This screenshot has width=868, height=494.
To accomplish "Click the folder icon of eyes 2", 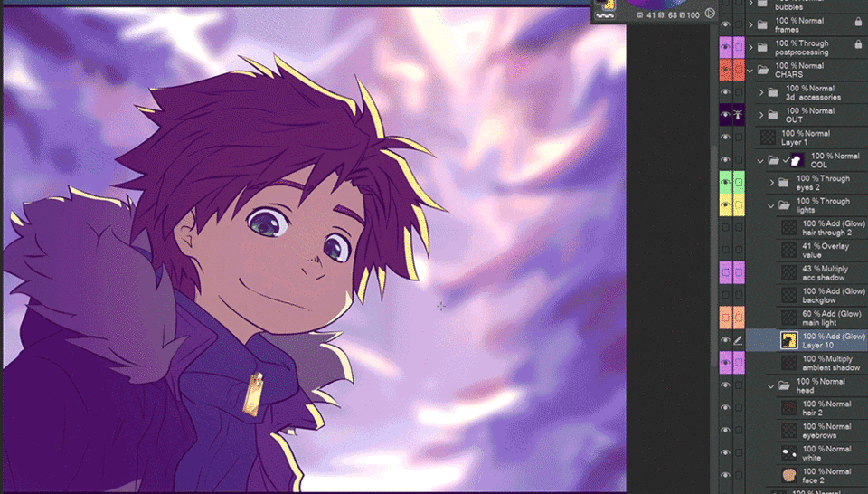I will point(783,183).
